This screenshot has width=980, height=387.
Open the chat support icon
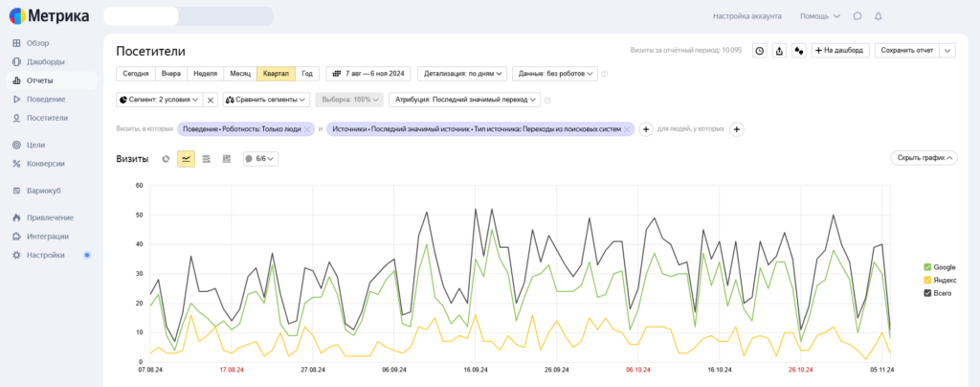pos(857,16)
